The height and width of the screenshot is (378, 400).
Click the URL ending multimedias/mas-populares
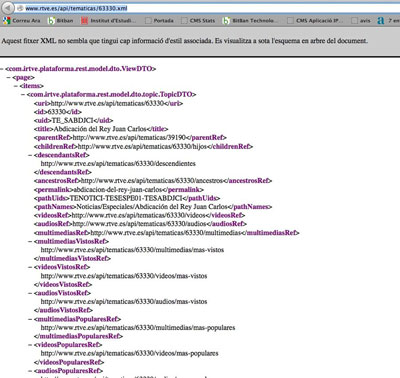point(138,328)
